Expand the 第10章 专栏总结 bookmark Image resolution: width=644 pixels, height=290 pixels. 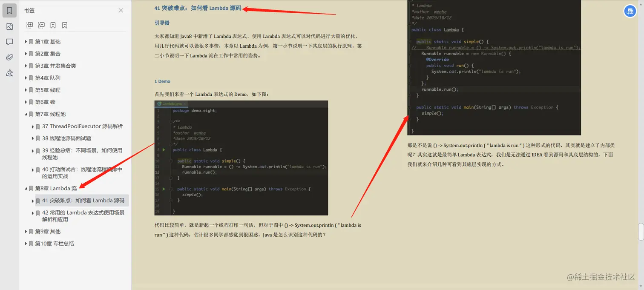pos(26,244)
